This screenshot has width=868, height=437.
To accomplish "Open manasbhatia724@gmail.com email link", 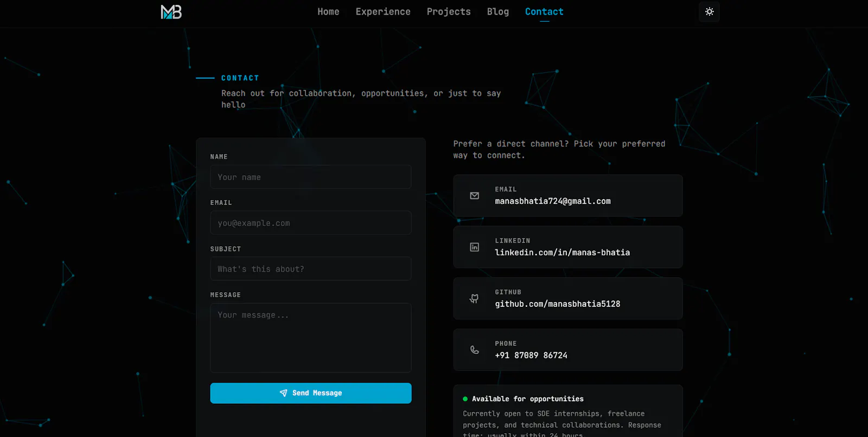I will [553, 201].
